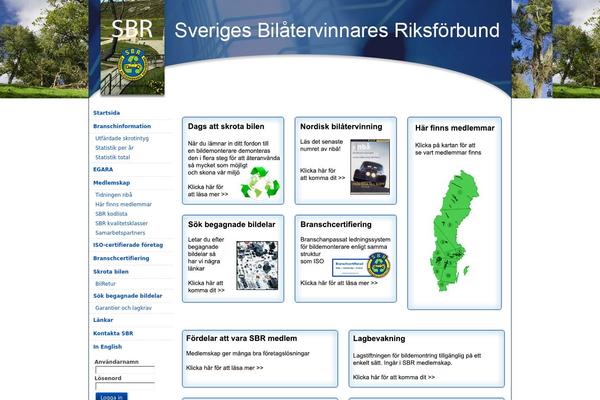
Task: Open the nbå magazine cover thumbnail
Action: 370,167
